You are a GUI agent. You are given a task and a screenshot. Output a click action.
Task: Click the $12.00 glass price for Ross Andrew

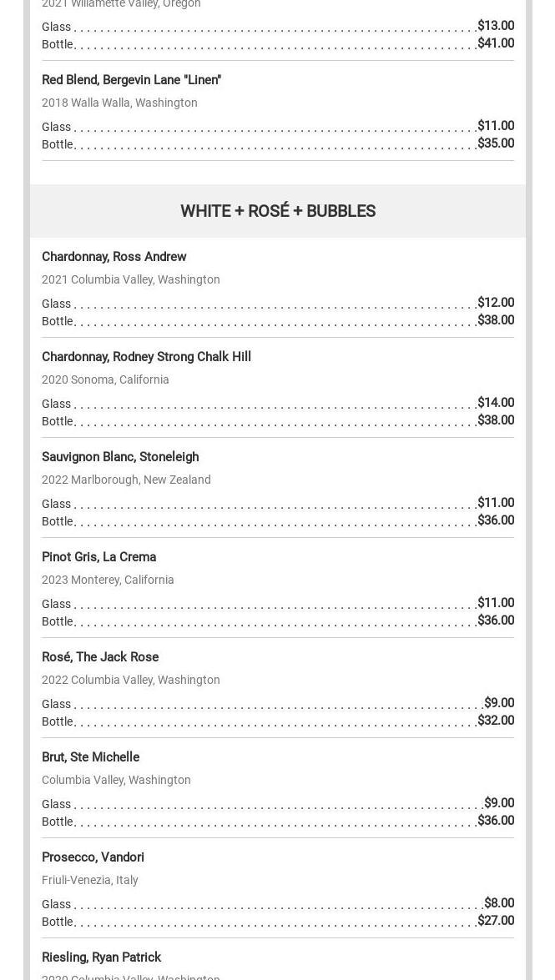point(495,303)
